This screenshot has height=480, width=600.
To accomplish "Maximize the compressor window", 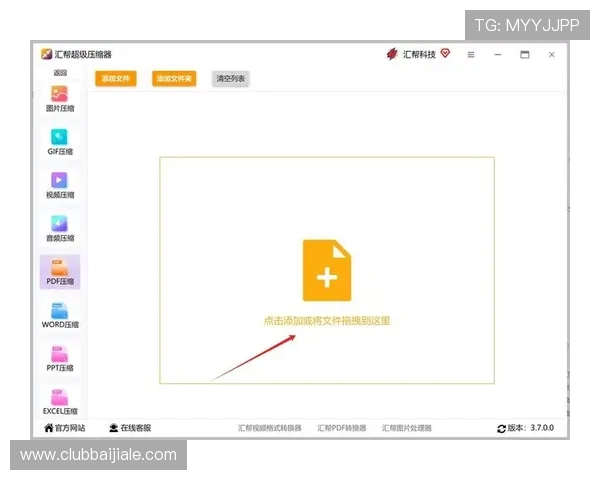I will 525,55.
